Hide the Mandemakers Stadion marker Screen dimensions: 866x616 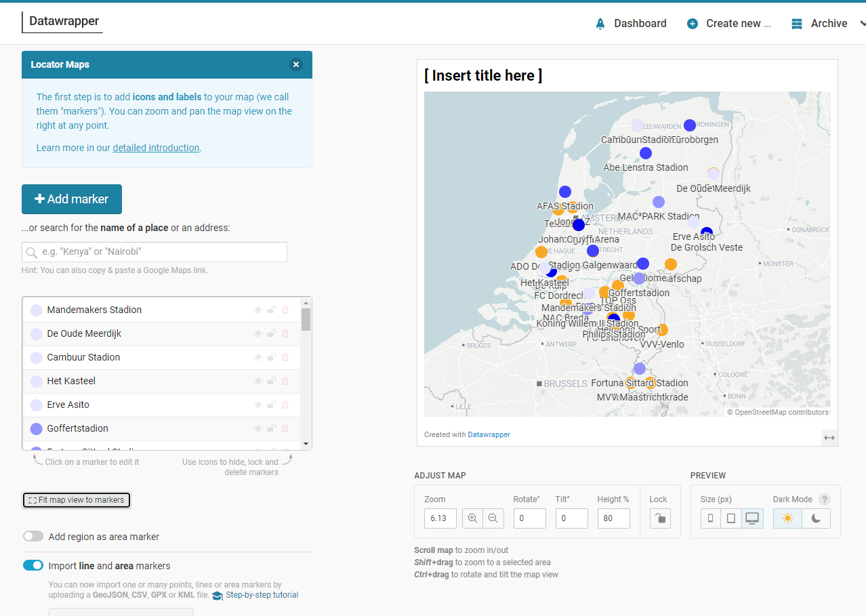click(x=258, y=310)
